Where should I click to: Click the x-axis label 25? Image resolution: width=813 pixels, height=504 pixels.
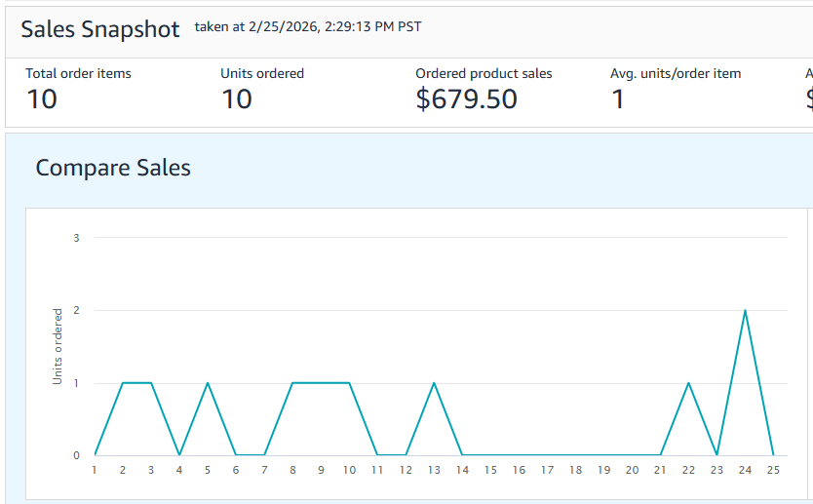point(773,470)
